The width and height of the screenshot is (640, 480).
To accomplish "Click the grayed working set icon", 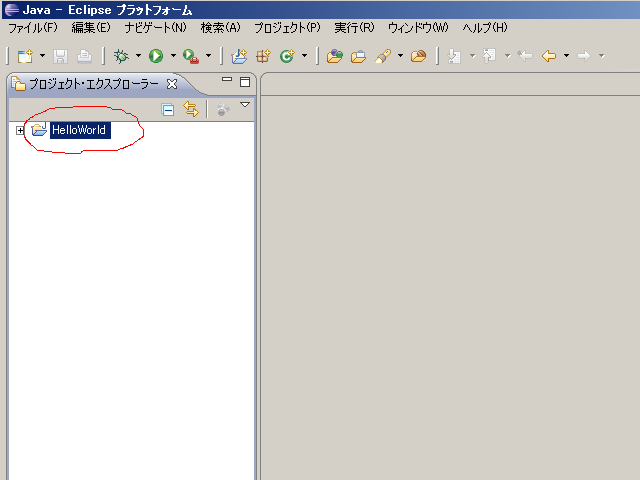I will tap(223, 109).
